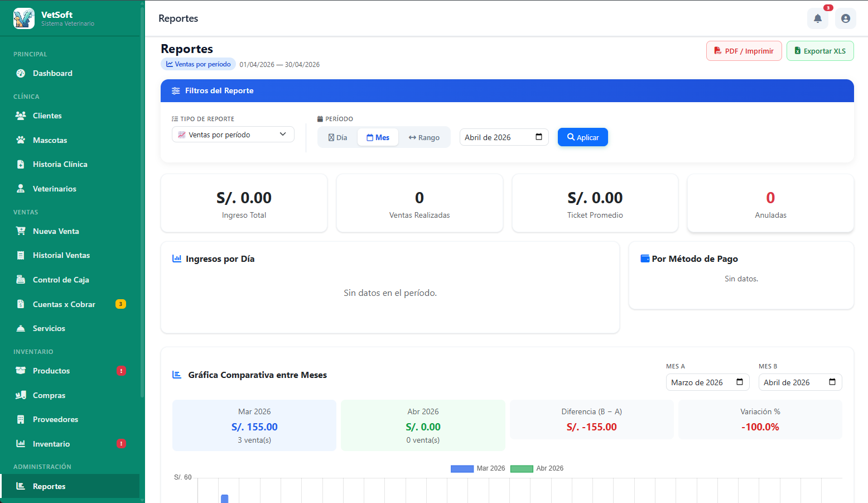
Task: Click the Mar 2026 blue legend swatch
Action: pos(462,468)
